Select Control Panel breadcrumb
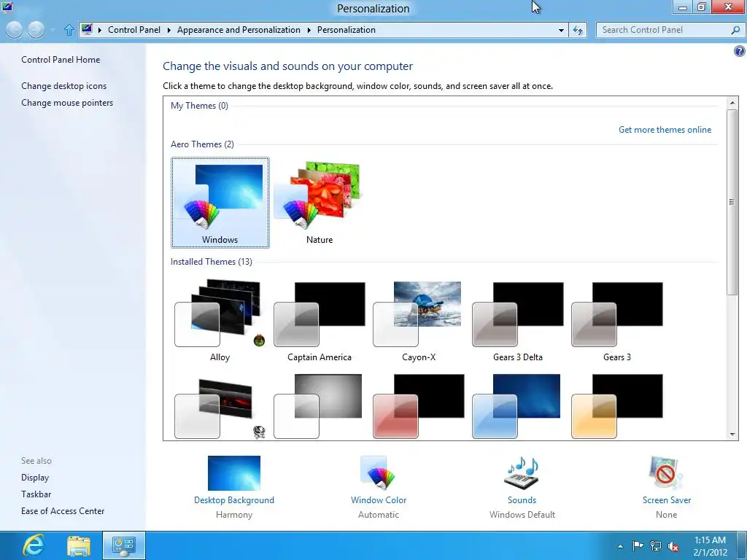This screenshot has height=560, width=747. pyautogui.click(x=134, y=29)
